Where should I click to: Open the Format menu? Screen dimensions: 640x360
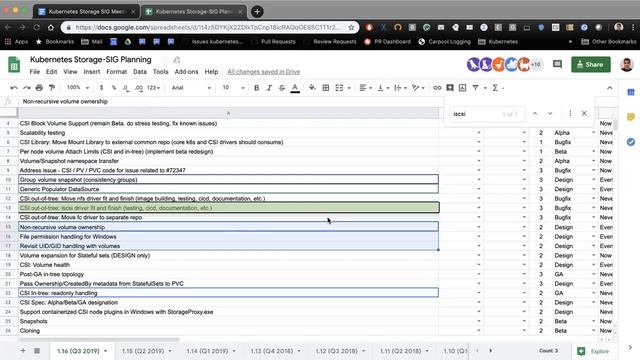coord(117,72)
